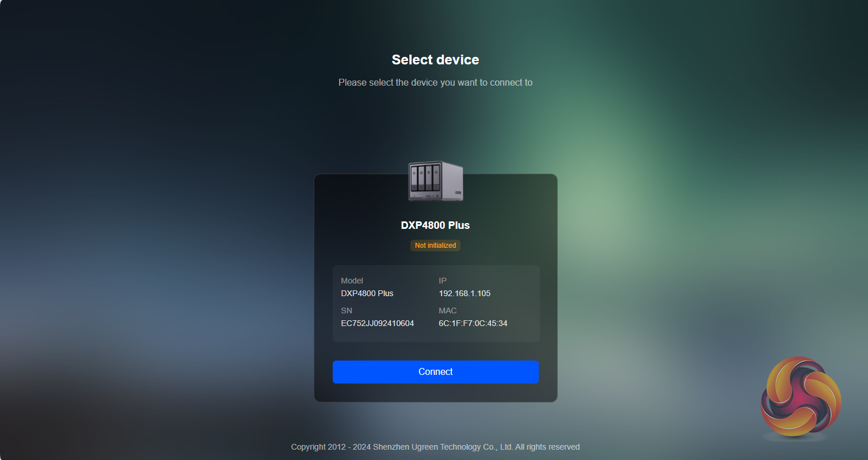
Task: Click the "Not initialized" status badge
Action: coord(435,246)
